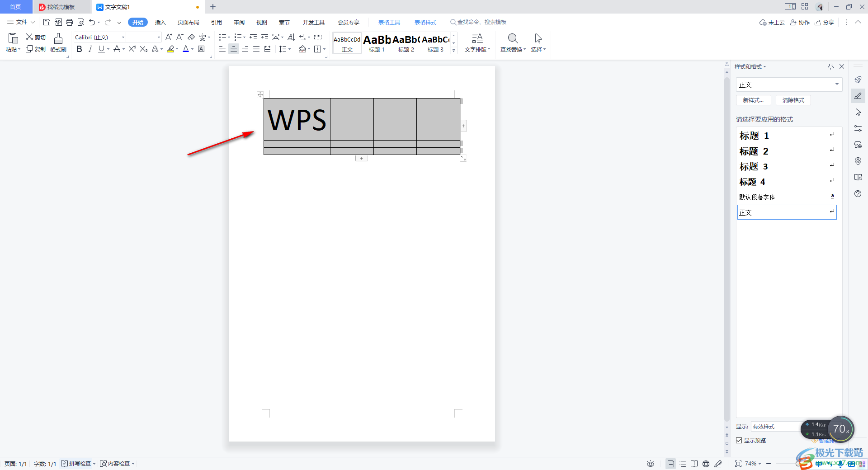Increase font size with A+ icon
868x470 pixels.
pyautogui.click(x=169, y=37)
